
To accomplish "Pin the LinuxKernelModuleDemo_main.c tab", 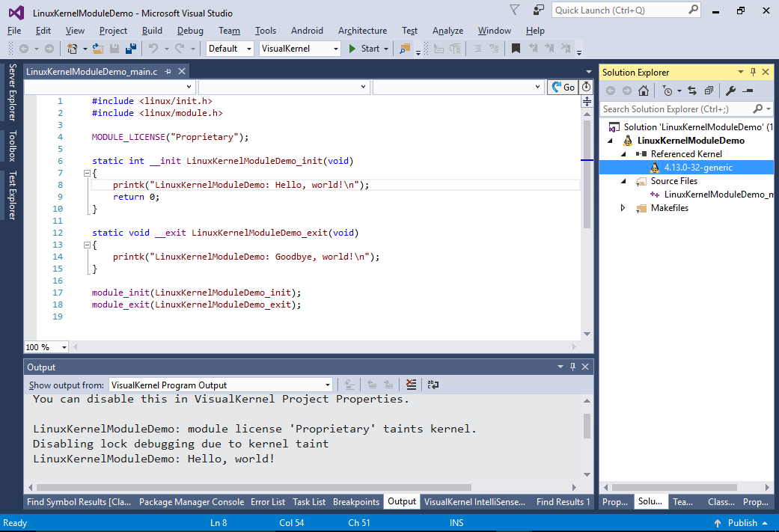I will click(x=168, y=72).
